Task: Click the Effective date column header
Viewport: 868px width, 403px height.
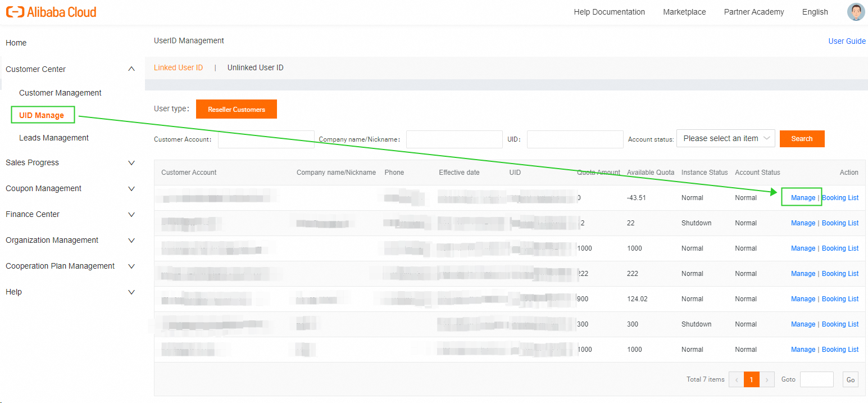Action: point(459,173)
